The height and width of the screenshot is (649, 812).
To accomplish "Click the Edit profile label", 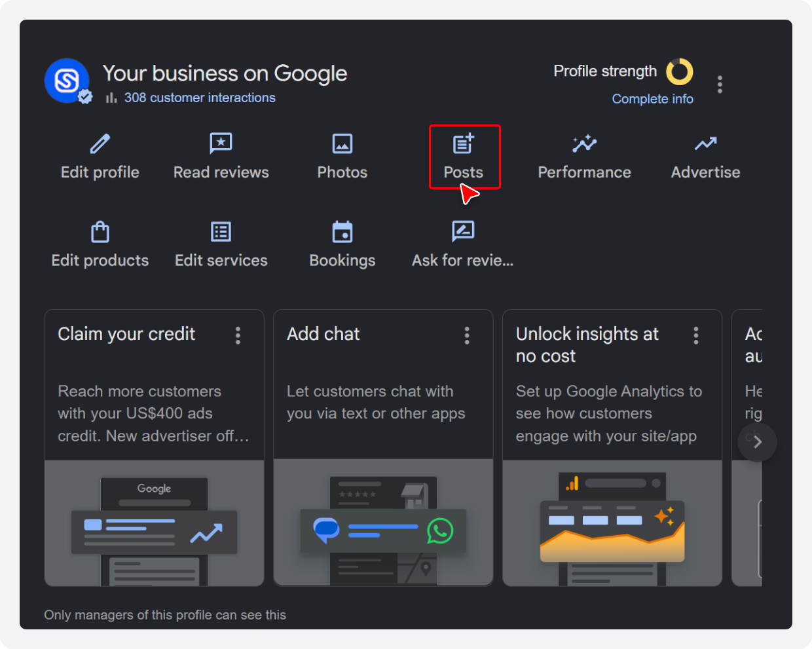I will (x=100, y=172).
